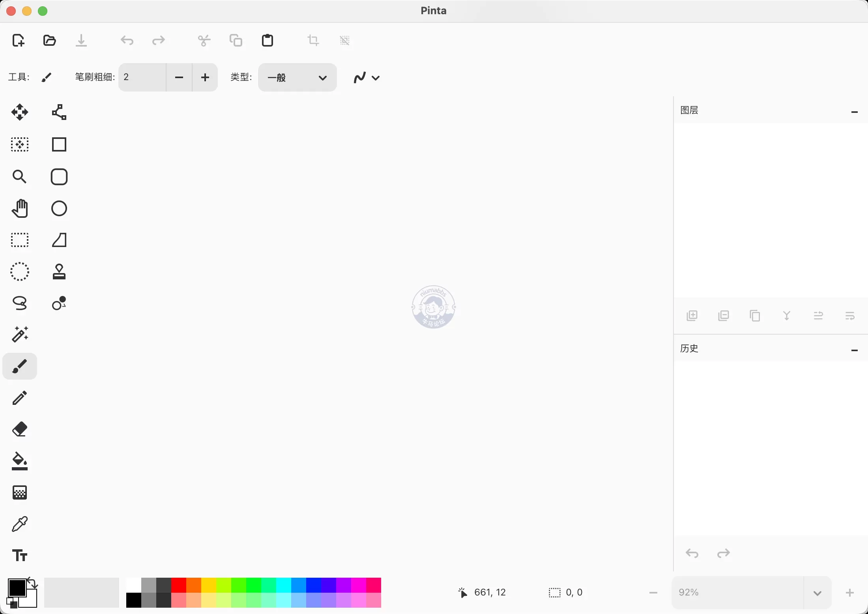This screenshot has height=614, width=868.
Task: Select the Rounded Rectangle tool
Action: pyautogui.click(x=59, y=177)
